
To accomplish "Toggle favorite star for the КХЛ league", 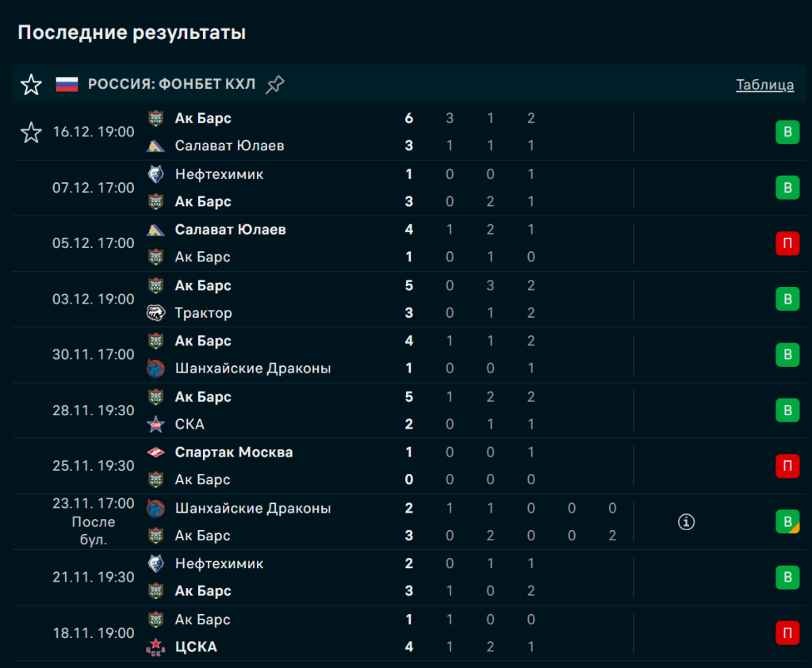I will (31, 85).
